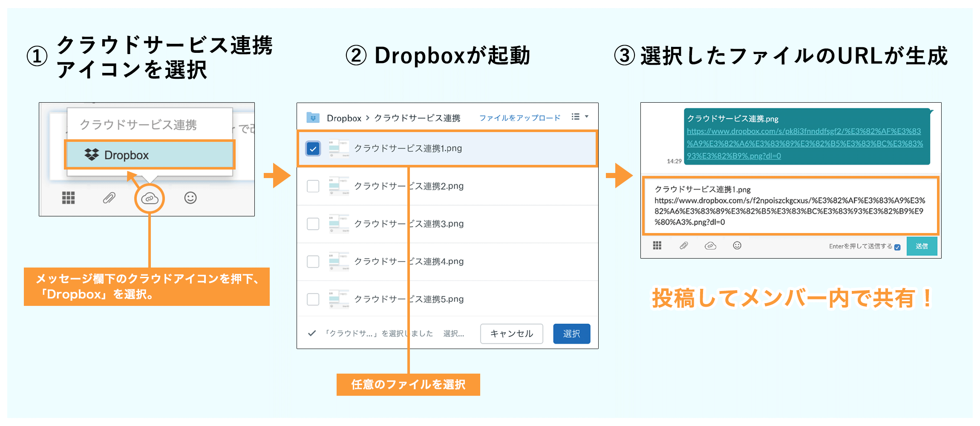The height and width of the screenshot is (426, 980).
Task: Select file name クラウドサービス連携5.png
Action: coord(409,299)
